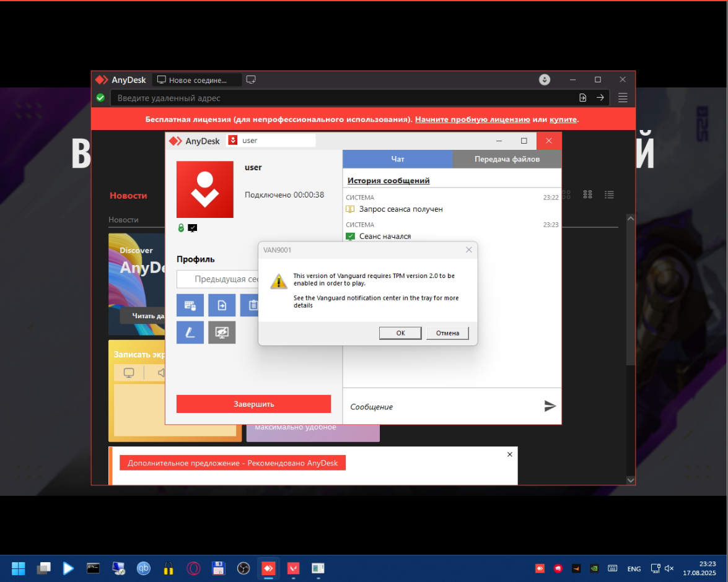Open the Windows Start menu
Viewport: 728px width, 582px height.
[x=18, y=568]
